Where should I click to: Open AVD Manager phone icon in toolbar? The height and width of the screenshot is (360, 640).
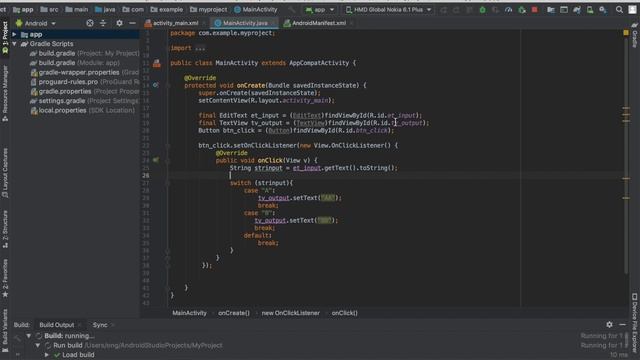coord(590,9)
